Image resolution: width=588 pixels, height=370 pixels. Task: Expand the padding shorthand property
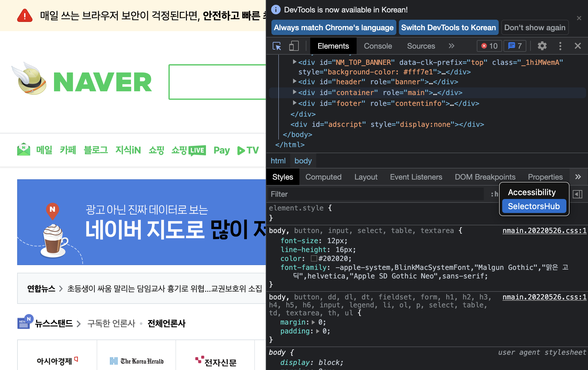[318, 331]
